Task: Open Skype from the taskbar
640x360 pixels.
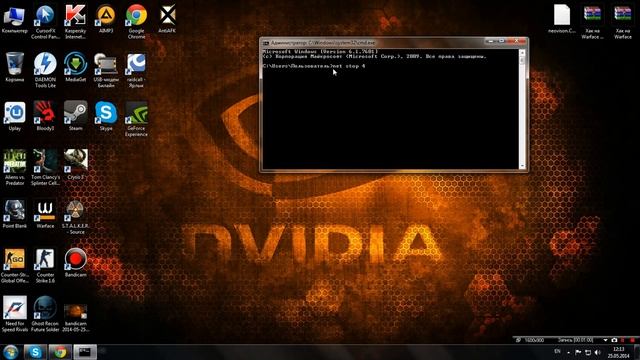Action: (35, 352)
